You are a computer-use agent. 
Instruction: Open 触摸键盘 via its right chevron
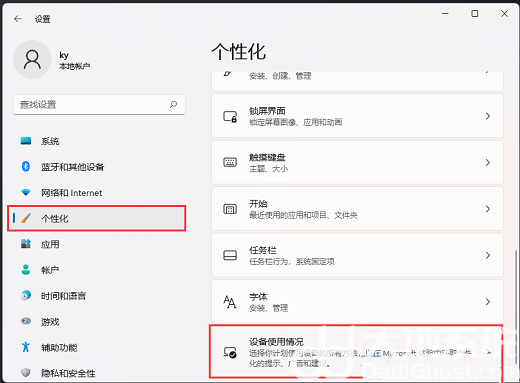[488, 162]
